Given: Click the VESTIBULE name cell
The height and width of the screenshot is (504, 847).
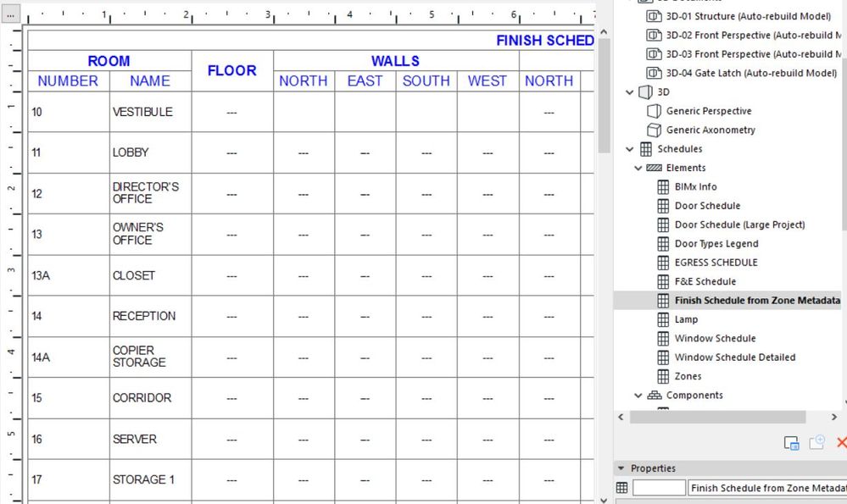Looking at the screenshot, I should (150, 112).
